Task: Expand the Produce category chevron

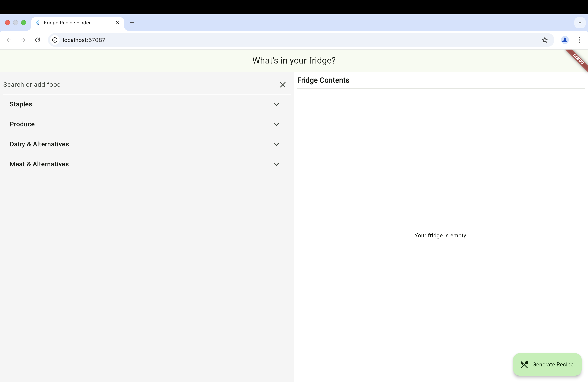Action: pos(276,124)
